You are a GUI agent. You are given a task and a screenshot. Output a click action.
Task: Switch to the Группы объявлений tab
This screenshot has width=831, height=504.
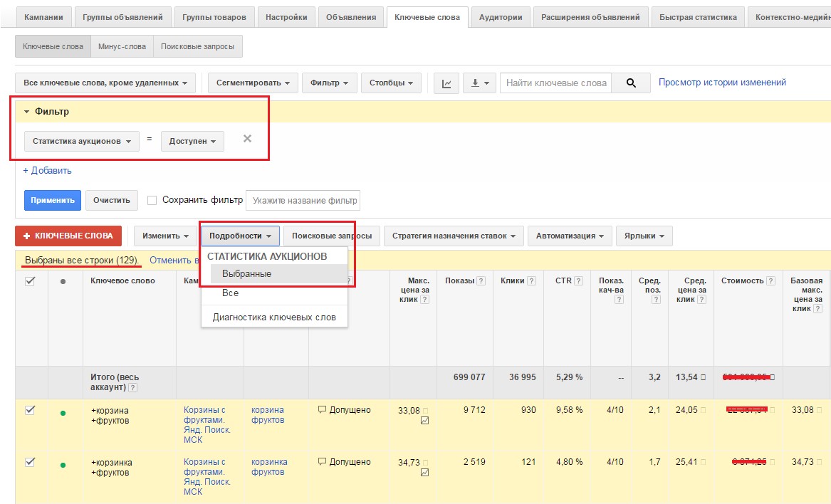pos(122,17)
